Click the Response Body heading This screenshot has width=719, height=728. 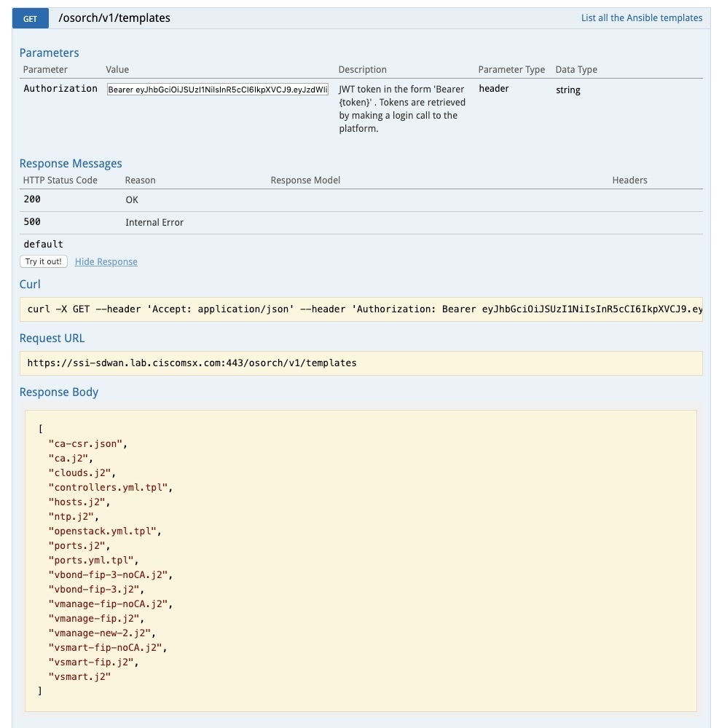pos(59,392)
